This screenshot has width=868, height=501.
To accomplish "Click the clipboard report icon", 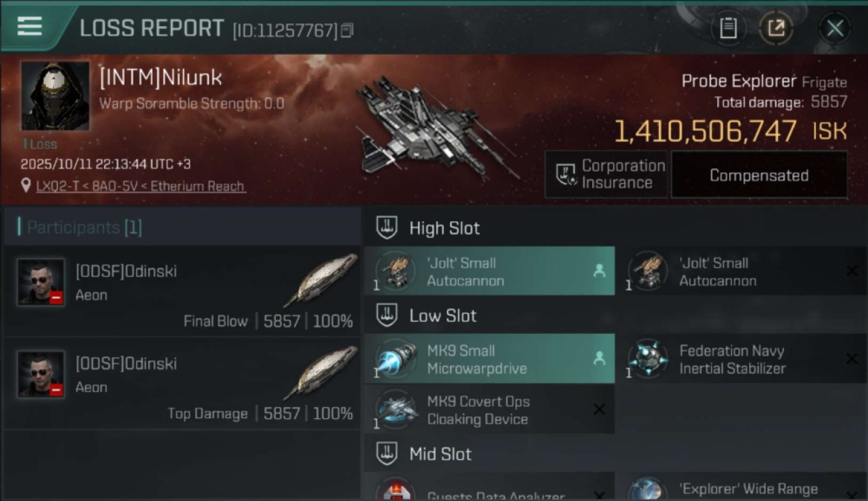I will point(728,28).
